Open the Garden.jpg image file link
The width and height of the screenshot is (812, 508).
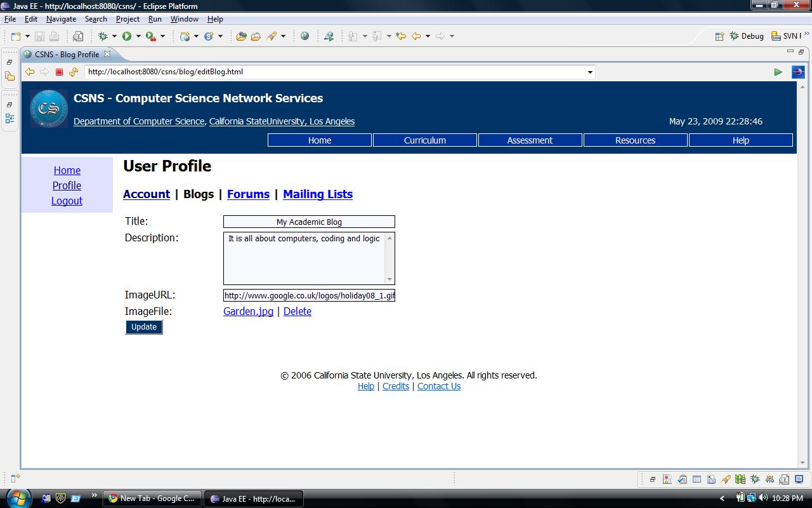tap(248, 311)
